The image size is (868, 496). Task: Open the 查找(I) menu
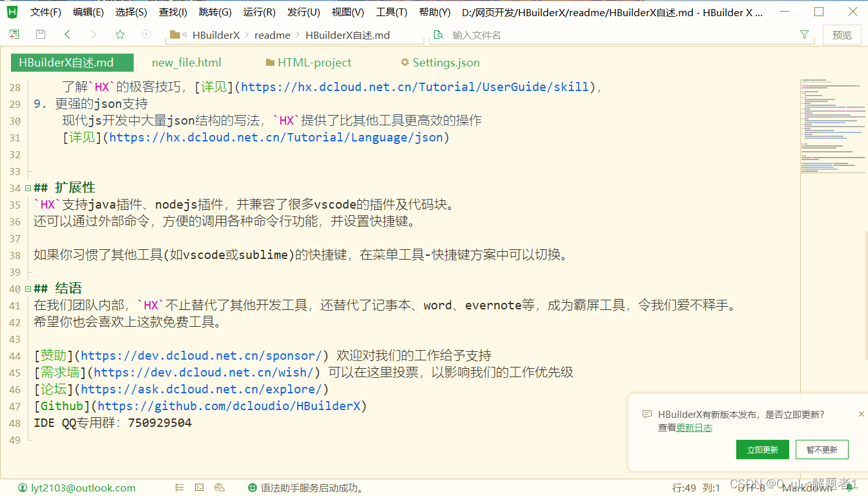coord(173,12)
